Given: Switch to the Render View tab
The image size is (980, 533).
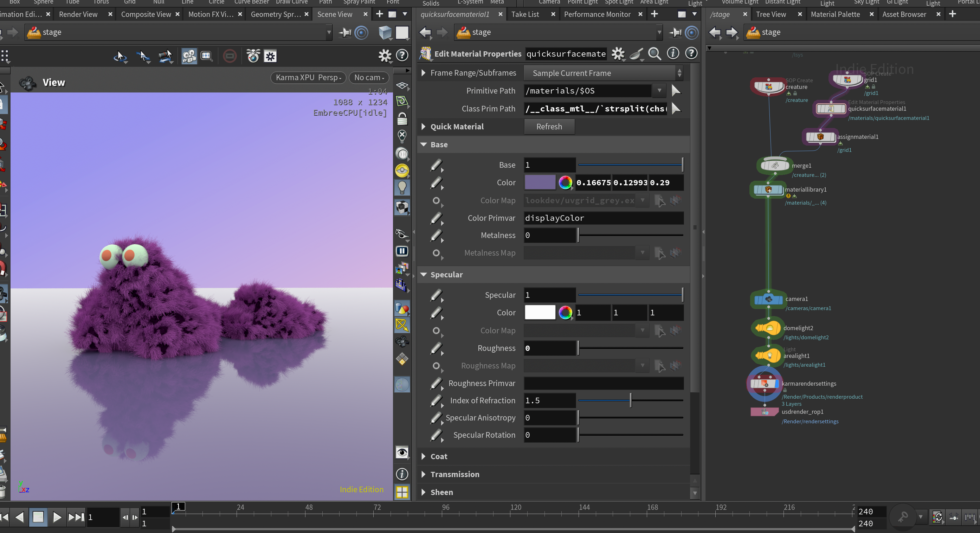Looking at the screenshot, I should 78,14.
